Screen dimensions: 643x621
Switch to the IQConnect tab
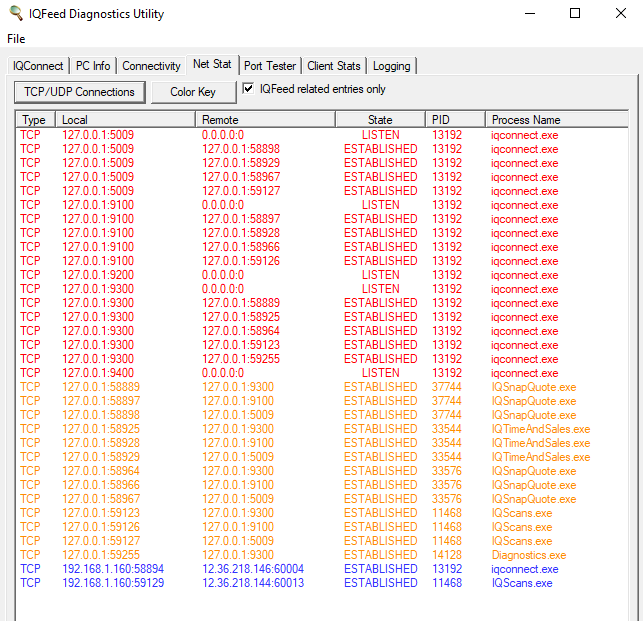(x=38, y=66)
